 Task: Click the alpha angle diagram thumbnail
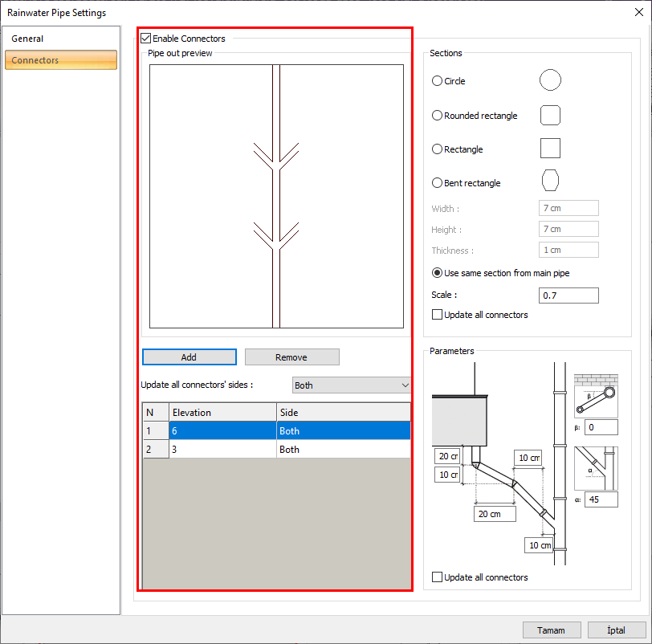(x=596, y=467)
